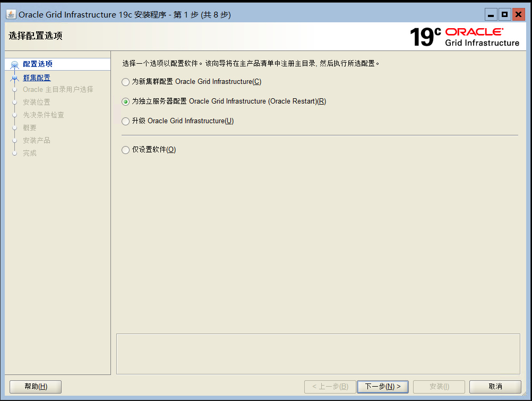Click the 帮助(H) help button
Screen dimensions: 532x401
click(x=36, y=387)
